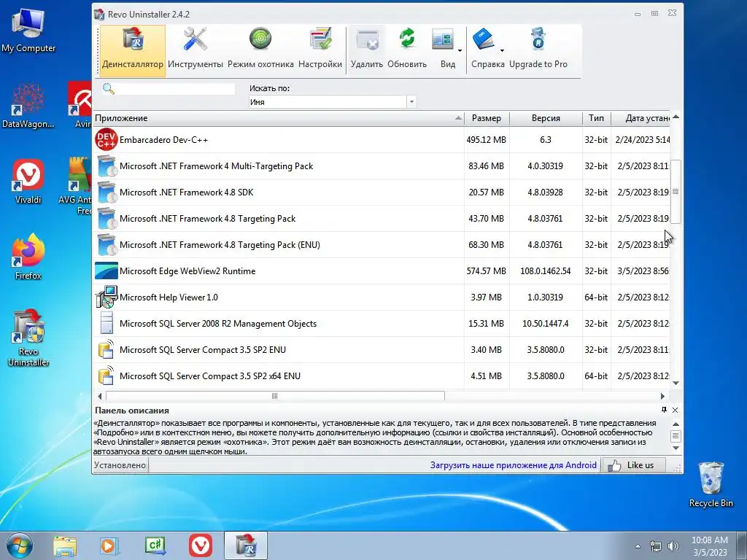Open media player from taskbar
The height and width of the screenshot is (560, 747).
point(109,545)
